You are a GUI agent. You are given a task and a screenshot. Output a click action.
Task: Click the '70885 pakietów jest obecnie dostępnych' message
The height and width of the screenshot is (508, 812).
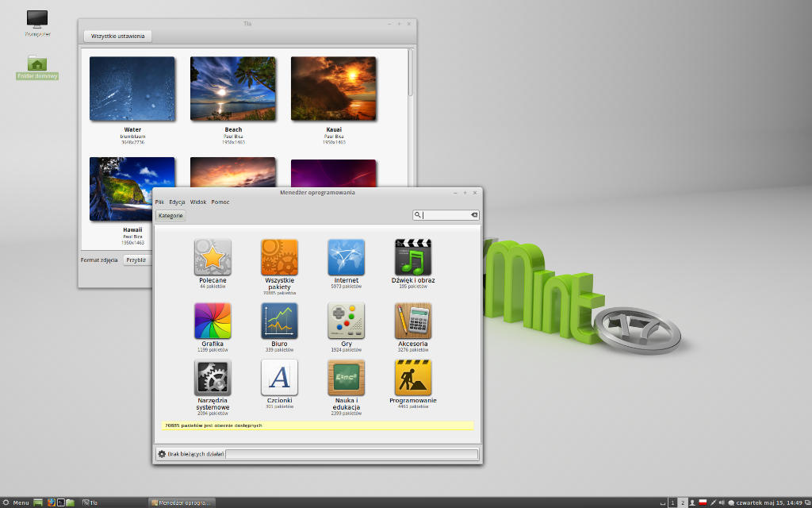[213, 425]
